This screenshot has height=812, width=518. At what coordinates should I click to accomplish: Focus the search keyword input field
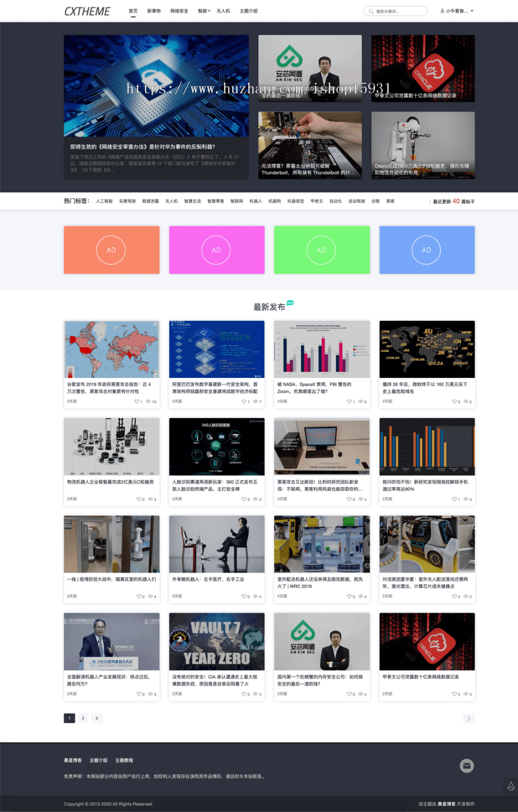tap(399, 11)
